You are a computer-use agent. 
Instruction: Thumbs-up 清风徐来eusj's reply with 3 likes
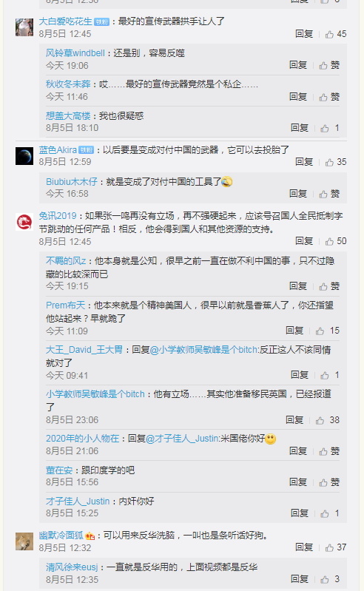[325, 579]
